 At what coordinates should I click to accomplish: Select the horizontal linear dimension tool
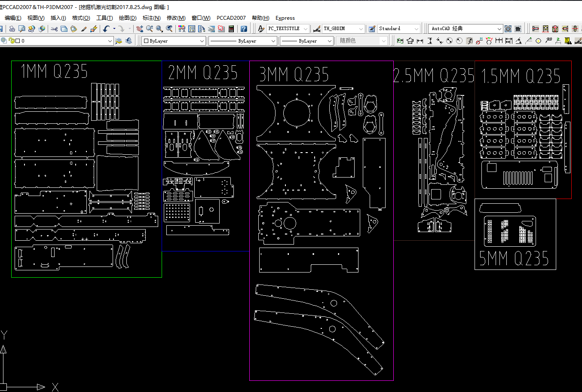[420, 41]
